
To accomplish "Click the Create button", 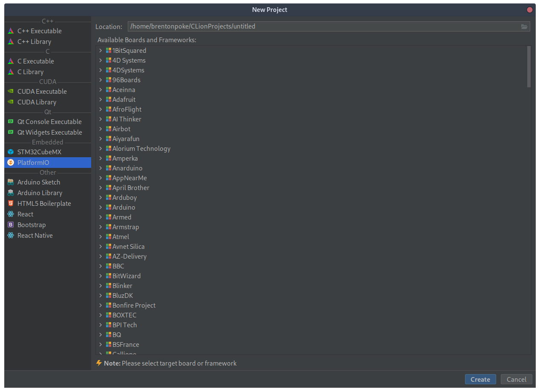I will (480, 380).
